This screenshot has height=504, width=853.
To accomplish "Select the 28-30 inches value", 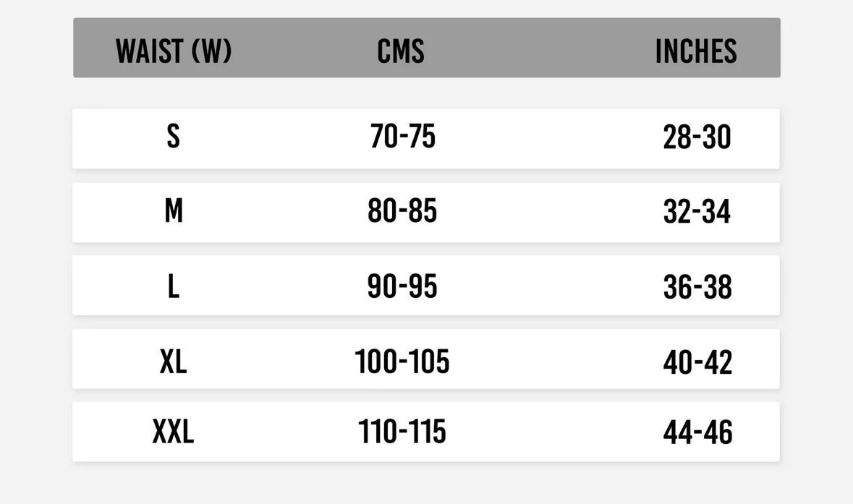I will (697, 137).
